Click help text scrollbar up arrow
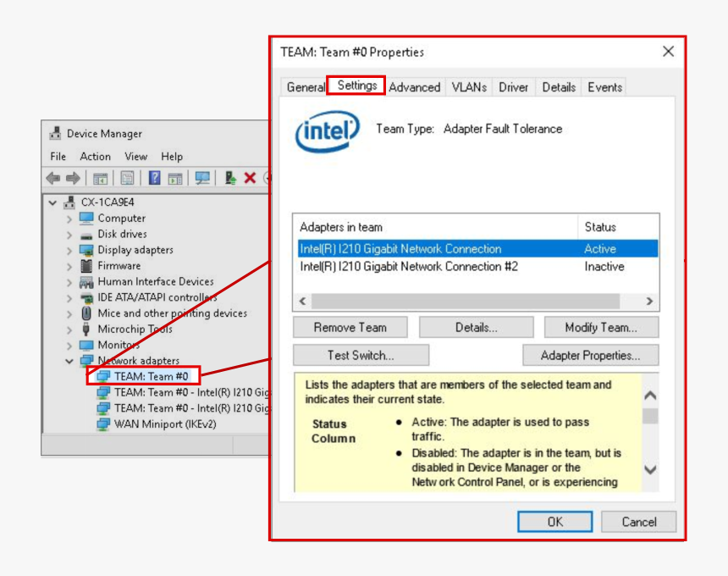 coord(650,396)
